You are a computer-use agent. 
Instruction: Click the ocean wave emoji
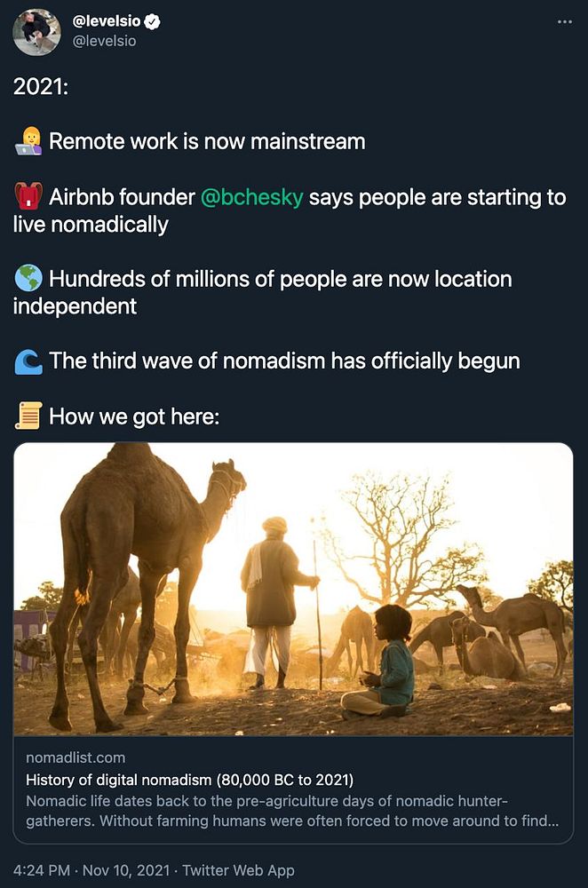28,361
